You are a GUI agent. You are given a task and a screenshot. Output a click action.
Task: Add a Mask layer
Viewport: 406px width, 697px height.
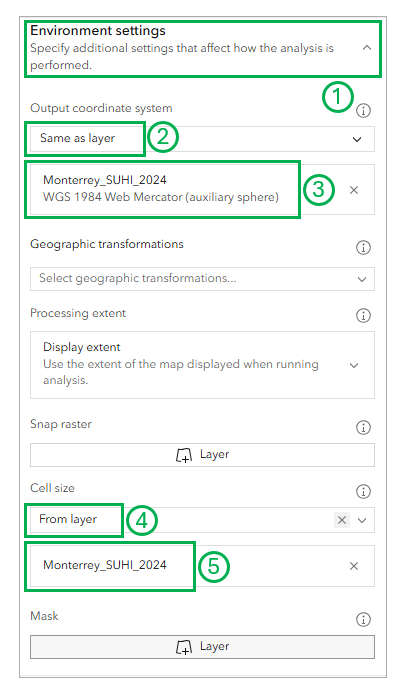tap(202, 647)
